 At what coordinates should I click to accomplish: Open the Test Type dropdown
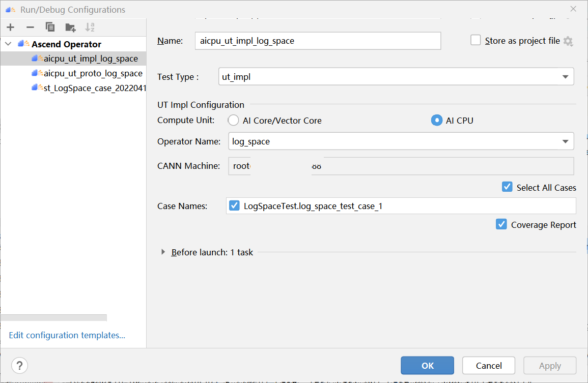click(x=565, y=76)
